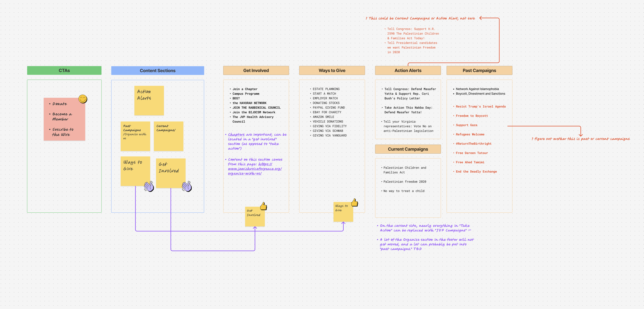Click waving hand sticker on Get Involved note
This screenshot has width=644, height=309.
(x=187, y=186)
